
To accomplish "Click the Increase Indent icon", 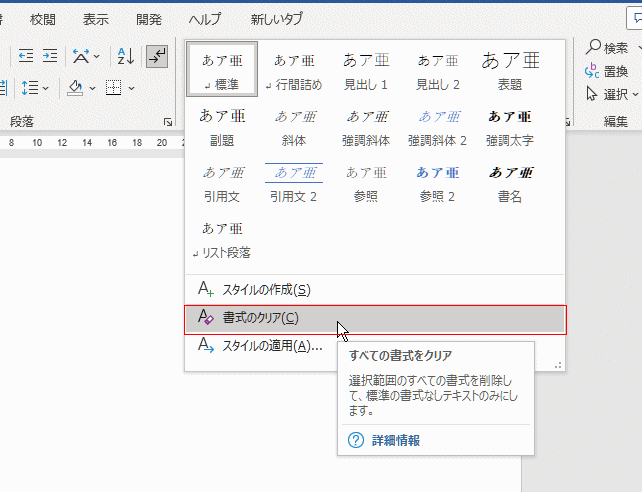I will tap(50, 56).
